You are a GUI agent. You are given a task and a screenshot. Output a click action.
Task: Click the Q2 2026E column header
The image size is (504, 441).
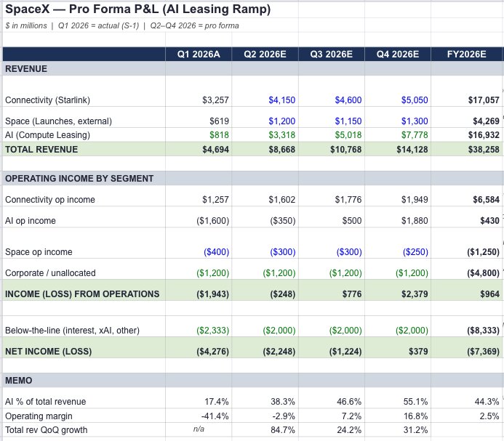click(265, 54)
